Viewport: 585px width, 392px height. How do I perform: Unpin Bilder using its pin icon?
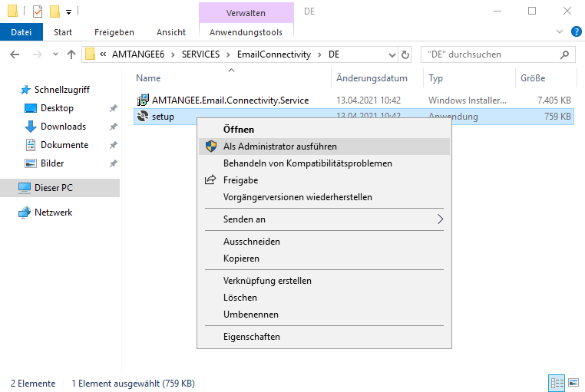(x=114, y=163)
